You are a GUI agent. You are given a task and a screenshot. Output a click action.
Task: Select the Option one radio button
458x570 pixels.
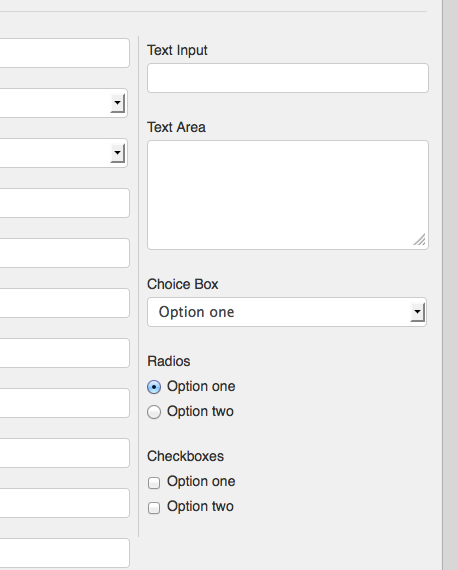(x=154, y=387)
